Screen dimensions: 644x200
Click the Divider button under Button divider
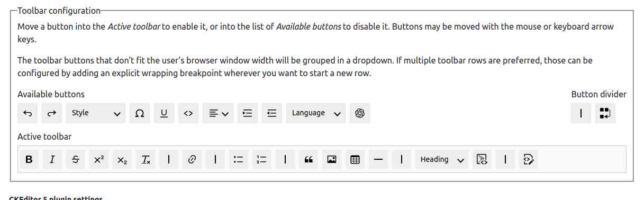coord(581,113)
